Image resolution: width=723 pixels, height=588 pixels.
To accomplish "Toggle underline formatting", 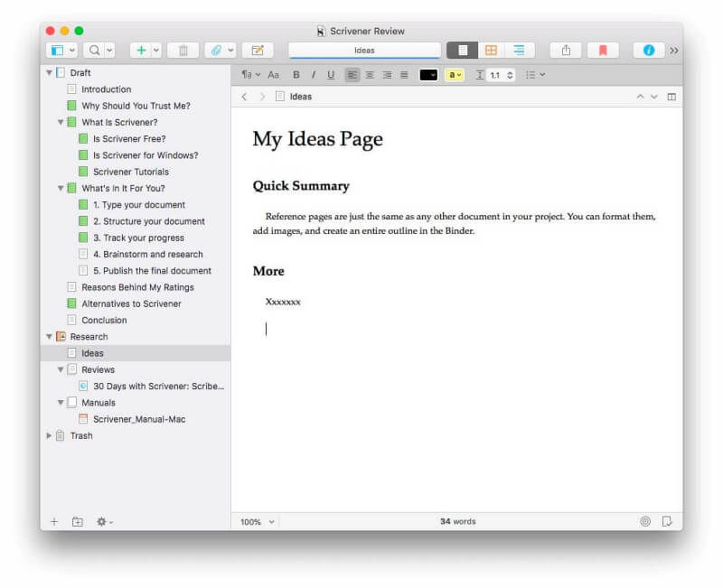I will point(330,75).
